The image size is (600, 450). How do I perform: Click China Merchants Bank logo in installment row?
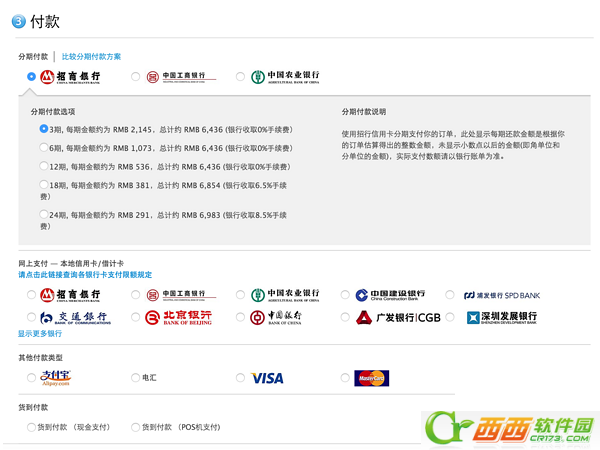coord(70,77)
